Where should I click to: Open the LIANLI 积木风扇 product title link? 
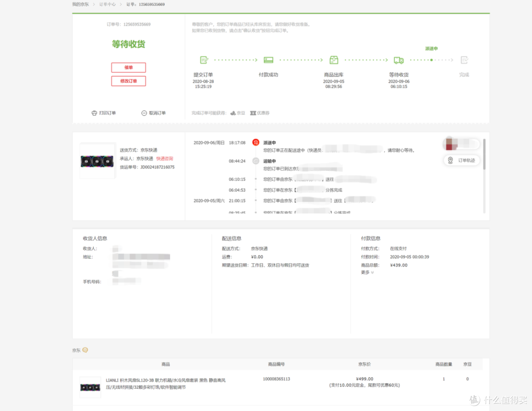click(x=166, y=383)
